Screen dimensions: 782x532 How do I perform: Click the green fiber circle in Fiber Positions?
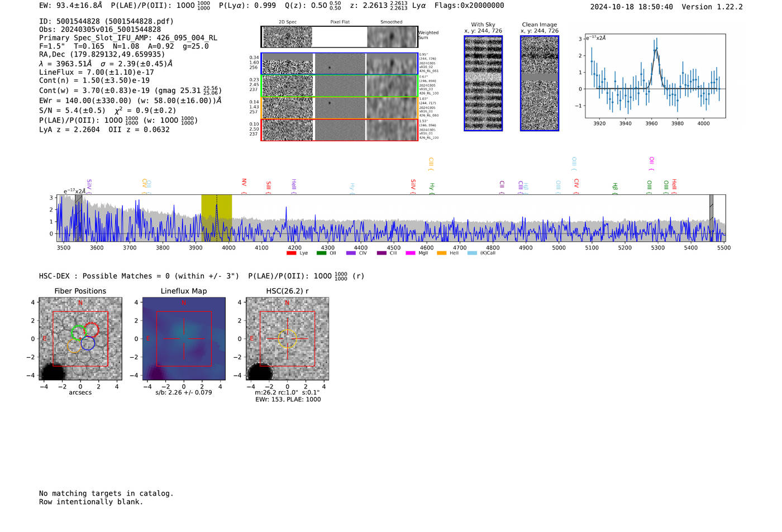pyautogui.click(x=78, y=332)
